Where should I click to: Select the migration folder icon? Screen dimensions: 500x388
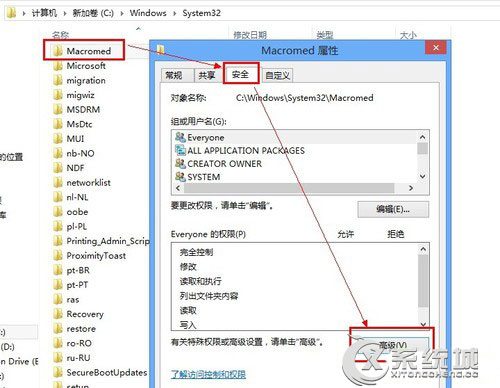click(58, 80)
